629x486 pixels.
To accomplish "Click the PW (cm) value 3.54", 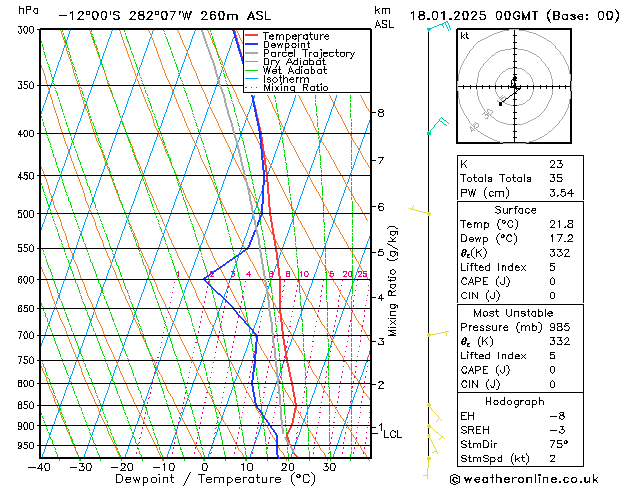I will point(561,193).
